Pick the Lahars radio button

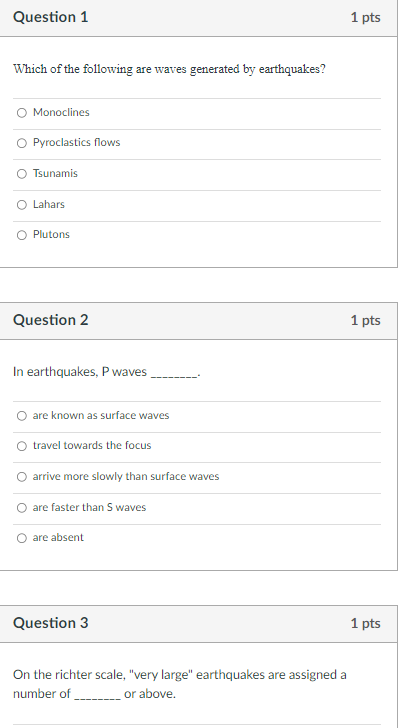tap(22, 205)
